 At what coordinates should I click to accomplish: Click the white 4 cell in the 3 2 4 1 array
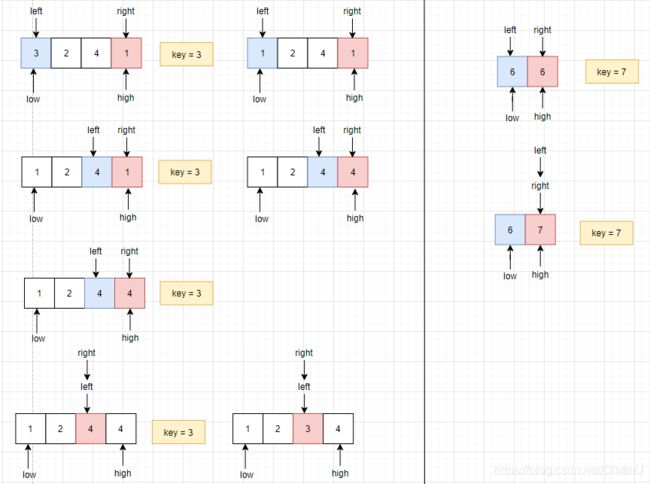coord(96,53)
